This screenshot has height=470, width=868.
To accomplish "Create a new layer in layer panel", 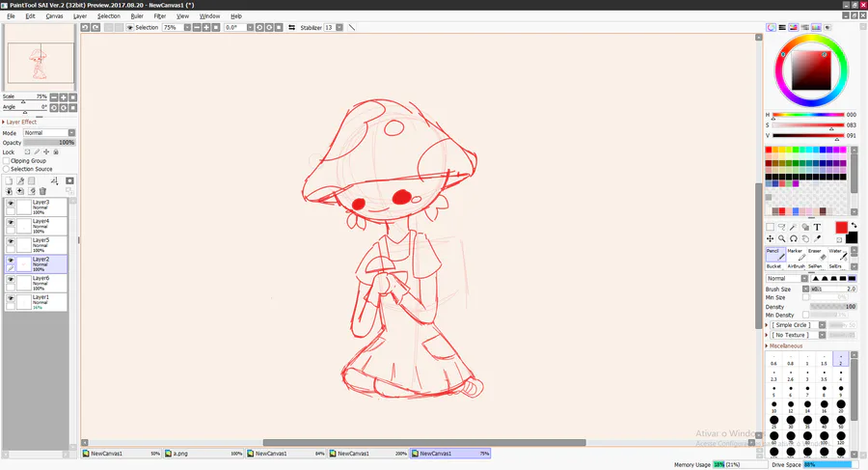I will tap(9, 180).
